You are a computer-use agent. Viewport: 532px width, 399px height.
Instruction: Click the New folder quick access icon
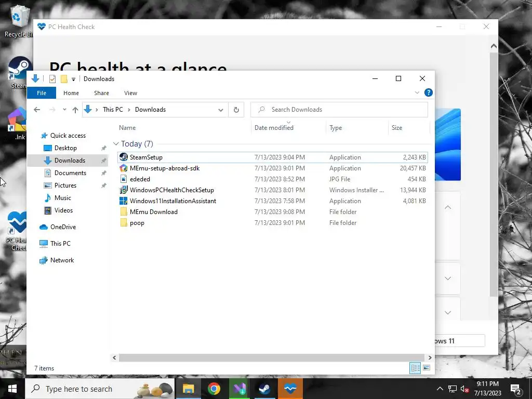tap(64, 79)
